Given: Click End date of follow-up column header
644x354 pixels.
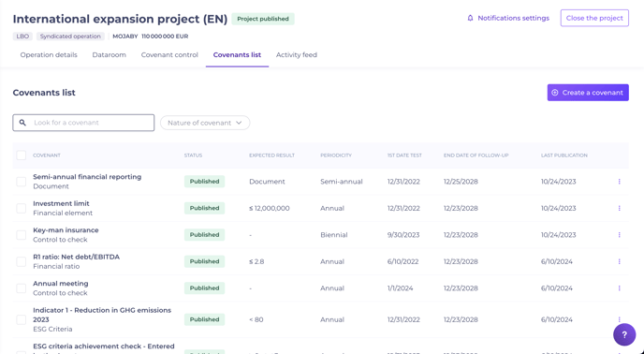Looking at the screenshot, I should (x=476, y=155).
